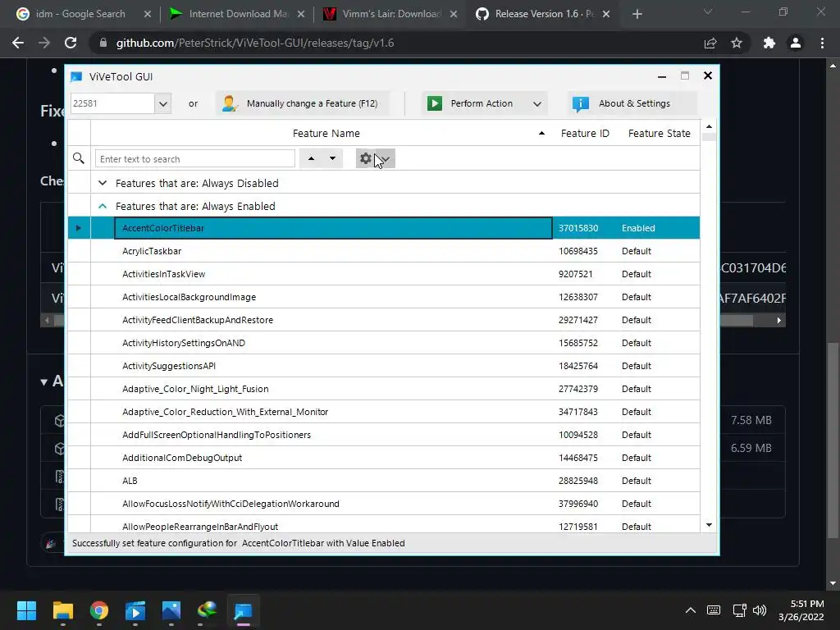Go to next search result arrow

pyautogui.click(x=333, y=158)
